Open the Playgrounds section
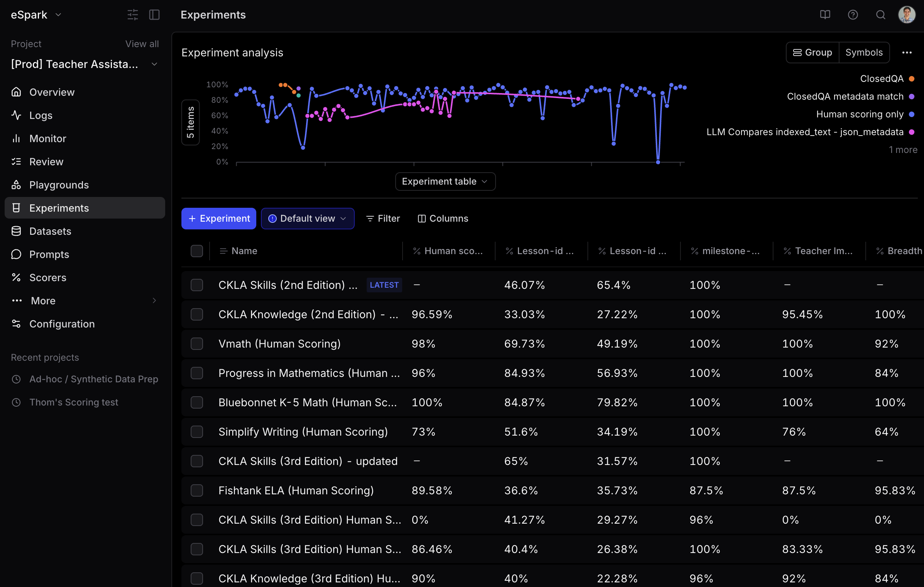The height and width of the screenshot is (587, 924). [x=59, y=185]
